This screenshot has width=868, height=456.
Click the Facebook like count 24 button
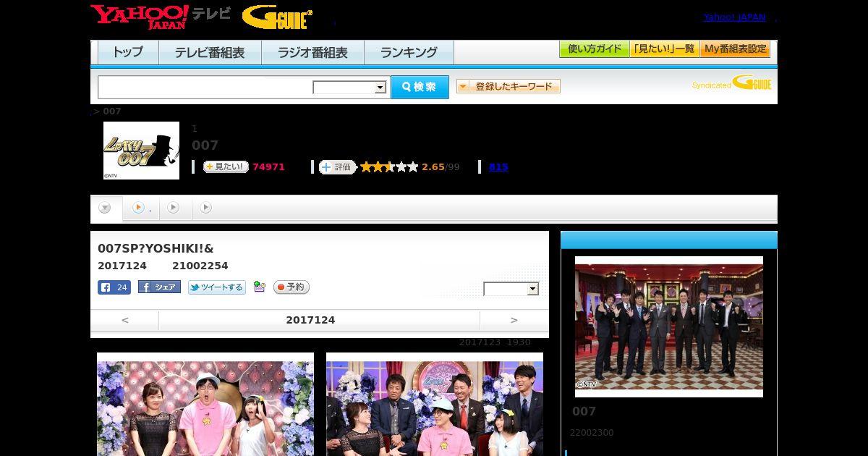(x=114, y=287)
